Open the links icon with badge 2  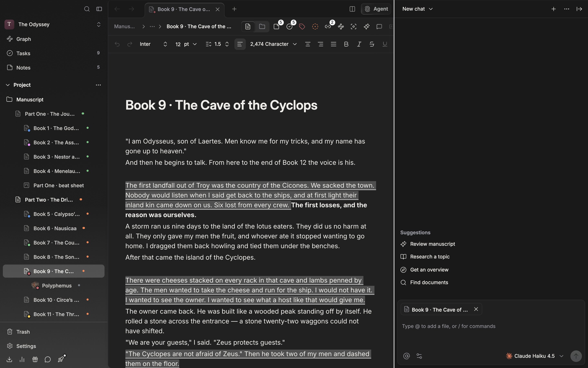pyautogui.click(x=328, y=27)
